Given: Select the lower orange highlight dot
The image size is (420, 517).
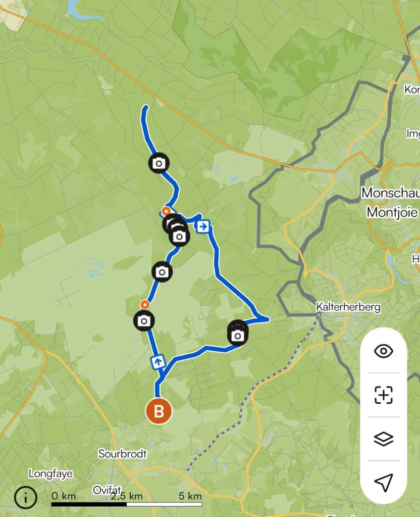Looking at the screenshot, I should click(144, 304).
